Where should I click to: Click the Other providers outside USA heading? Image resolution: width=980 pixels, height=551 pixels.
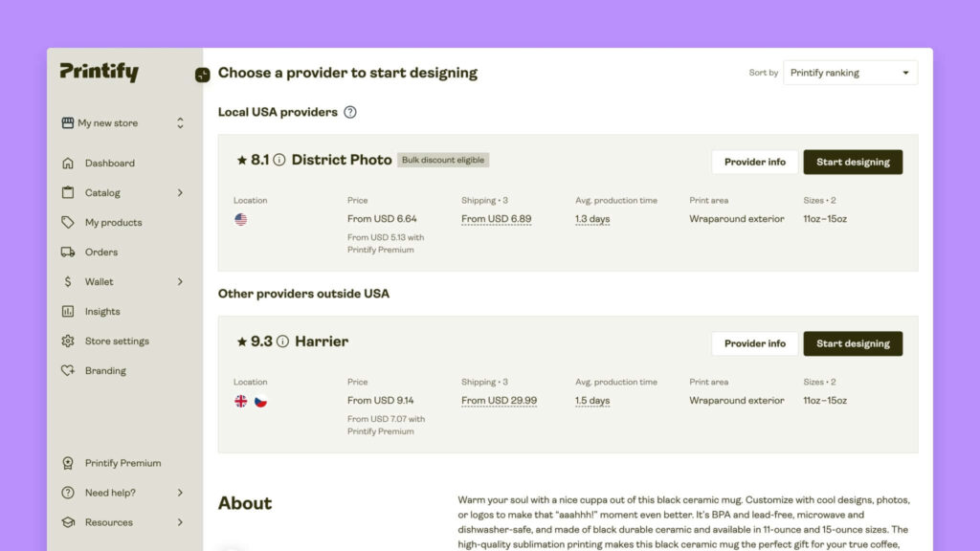tap(303, 294)
